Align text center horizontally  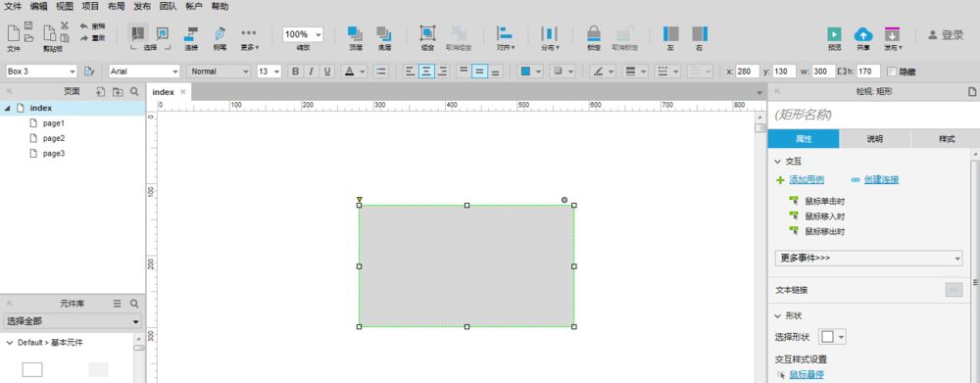(426, 72)
